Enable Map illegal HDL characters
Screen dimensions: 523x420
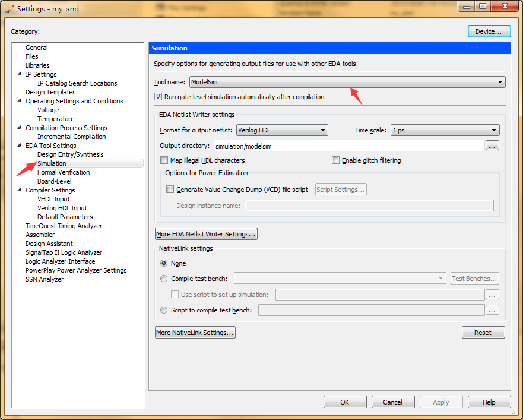[x=164, y=160]
